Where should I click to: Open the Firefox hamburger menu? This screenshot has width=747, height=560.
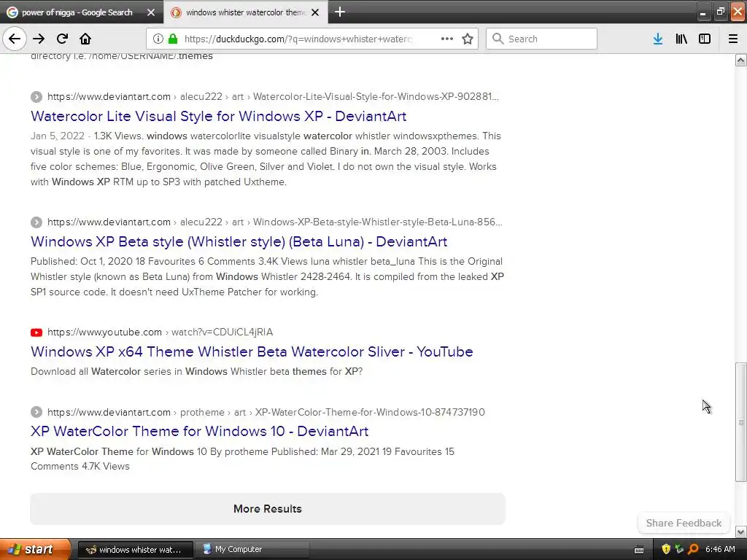tap(733, 39)
